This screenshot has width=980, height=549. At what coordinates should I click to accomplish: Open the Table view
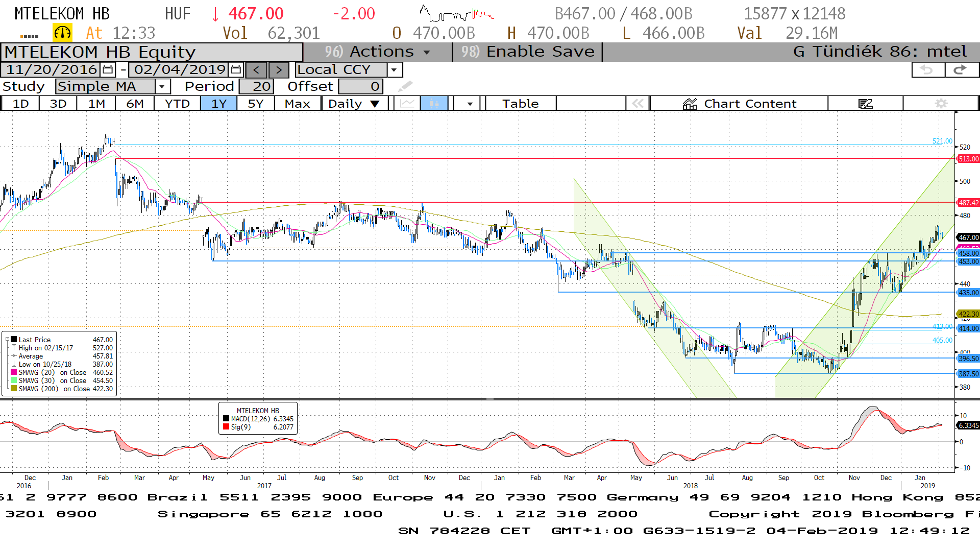click(520, 104)
